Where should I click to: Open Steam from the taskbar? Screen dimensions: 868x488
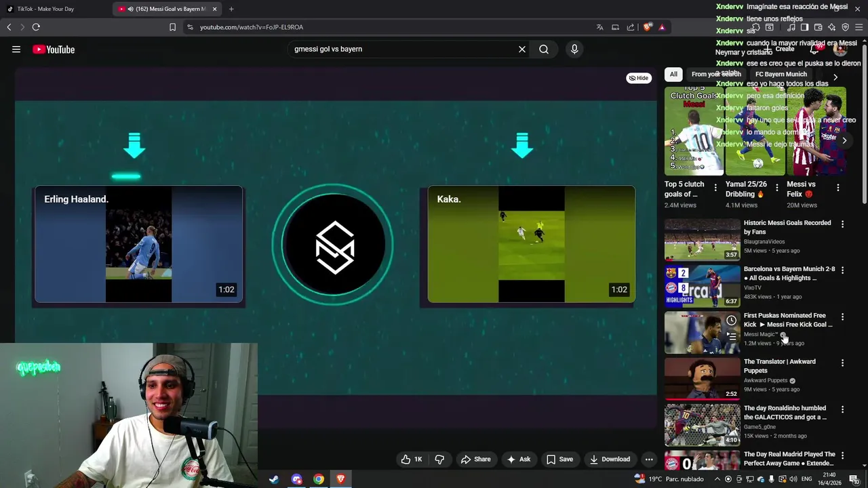[x=274, y=479]
